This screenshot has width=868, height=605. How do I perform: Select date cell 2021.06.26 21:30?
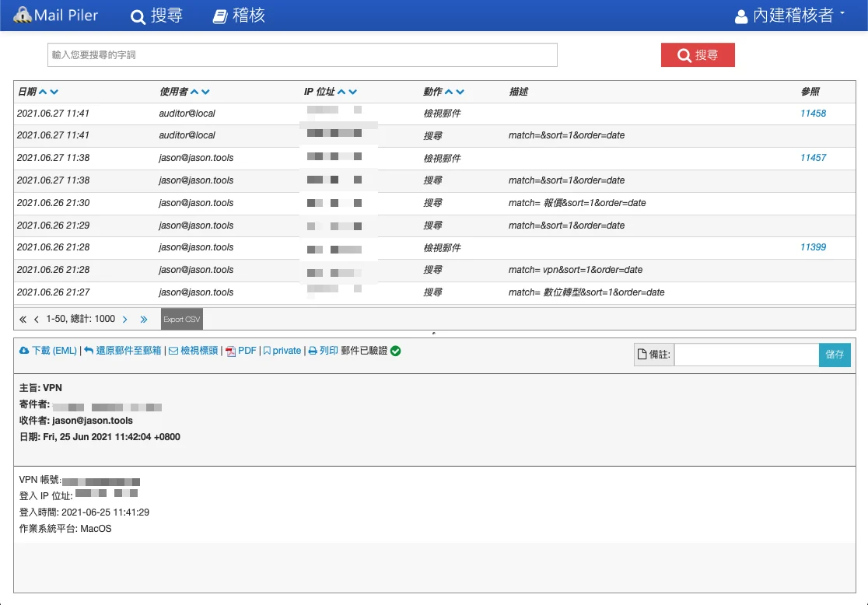pyautogui.click(x=53, y=203)
